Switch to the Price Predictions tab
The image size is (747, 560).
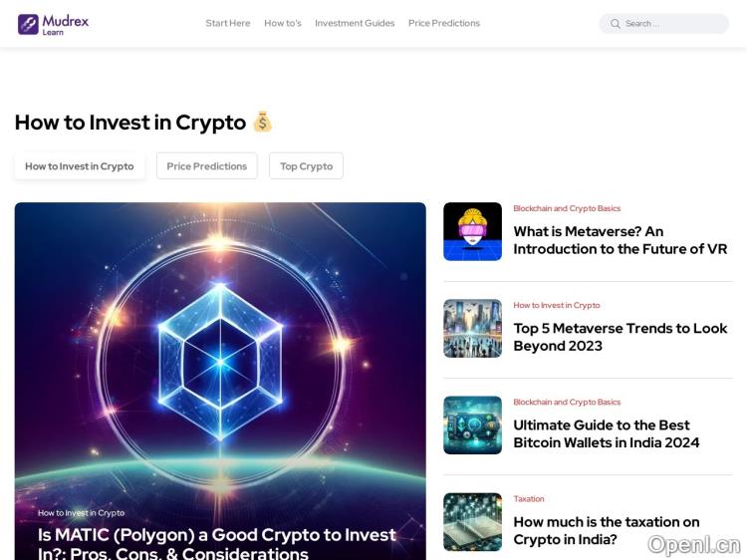click(207, 166)
